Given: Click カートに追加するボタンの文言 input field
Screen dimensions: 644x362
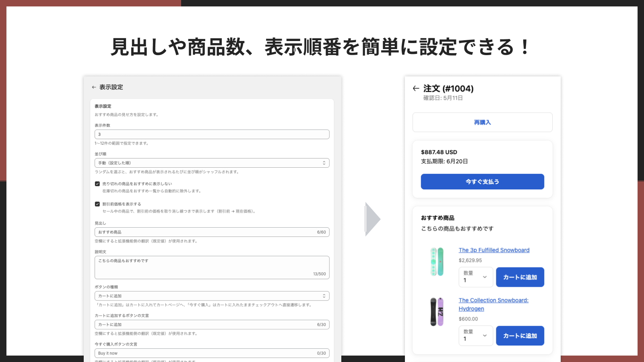Looking at the screenshot, I should tap(212, 325).
